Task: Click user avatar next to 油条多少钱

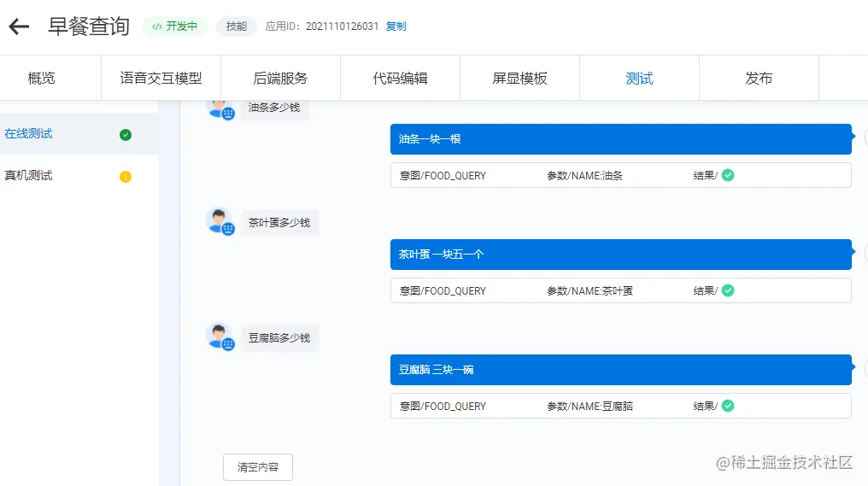Action: [220, 108]
